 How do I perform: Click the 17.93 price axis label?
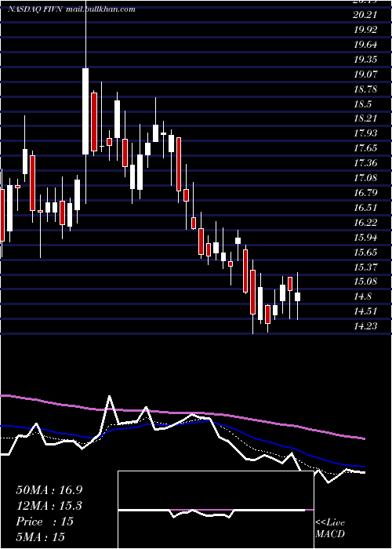tap(365, 133)
